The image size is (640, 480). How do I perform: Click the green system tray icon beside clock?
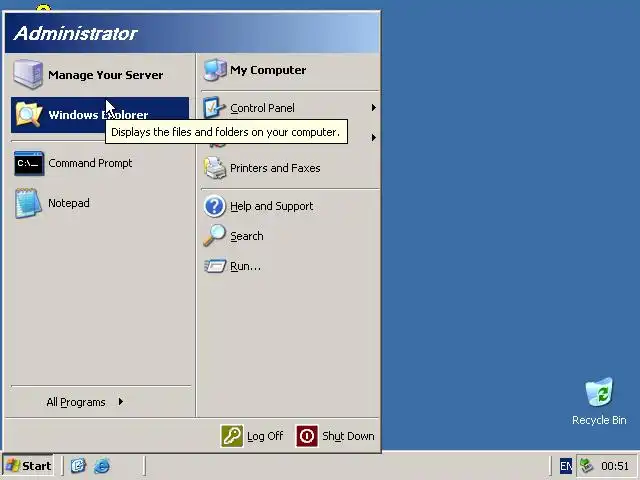pyautogui.click(x=587, y=465)
